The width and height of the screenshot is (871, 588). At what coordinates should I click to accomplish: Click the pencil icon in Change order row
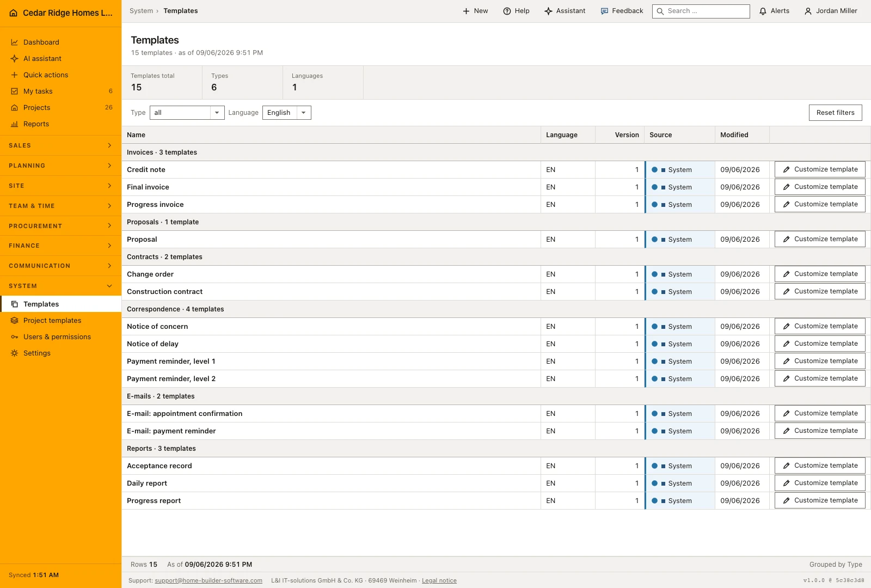point(786,274)
